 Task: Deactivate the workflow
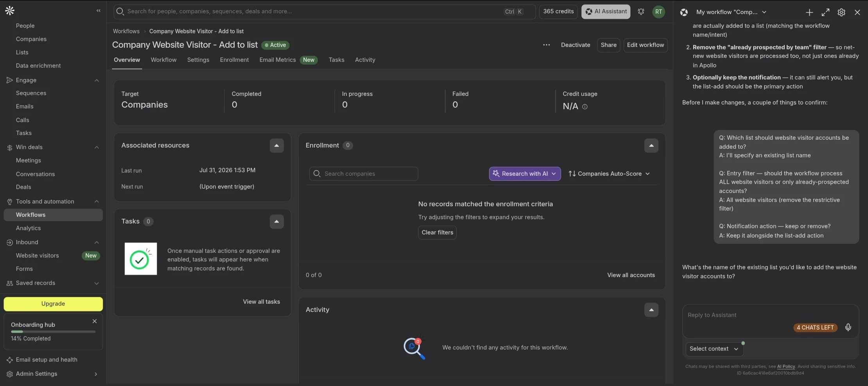(576, 45)
